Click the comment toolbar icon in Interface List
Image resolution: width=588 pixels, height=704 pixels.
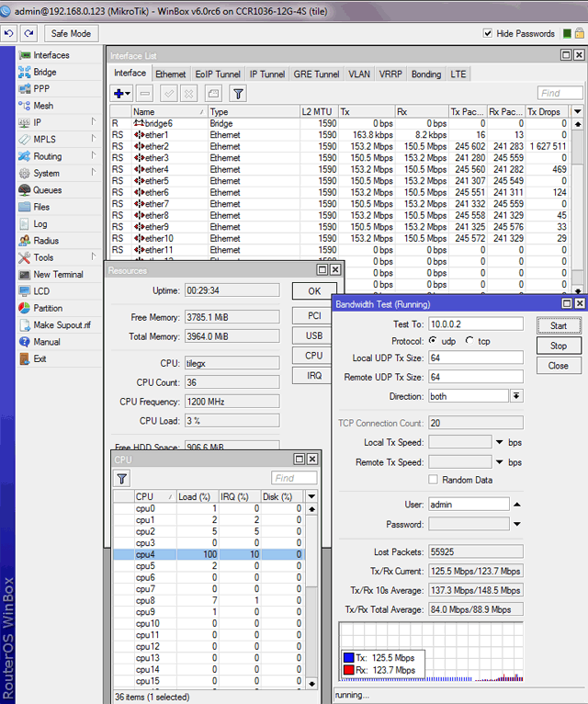[x=214, y=94]
